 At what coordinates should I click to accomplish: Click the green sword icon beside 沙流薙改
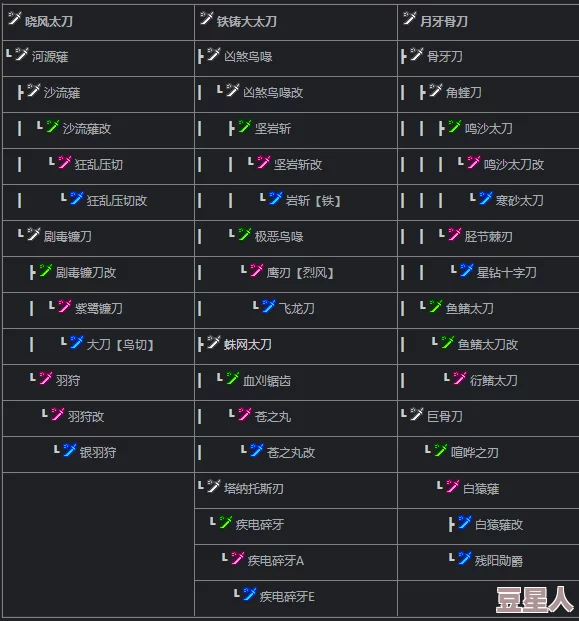pos(53,126)
